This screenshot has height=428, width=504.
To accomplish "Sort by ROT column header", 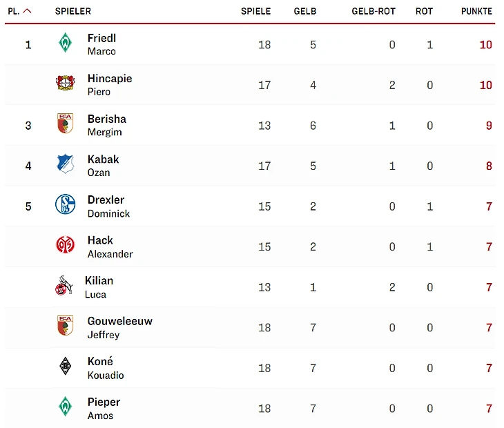I will (424, 12).
